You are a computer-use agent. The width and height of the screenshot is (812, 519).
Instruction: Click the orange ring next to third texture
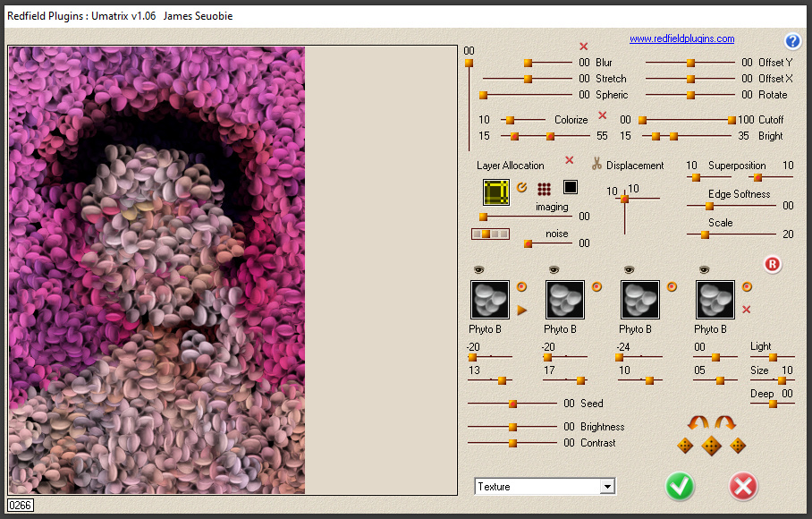click(672, 286)
